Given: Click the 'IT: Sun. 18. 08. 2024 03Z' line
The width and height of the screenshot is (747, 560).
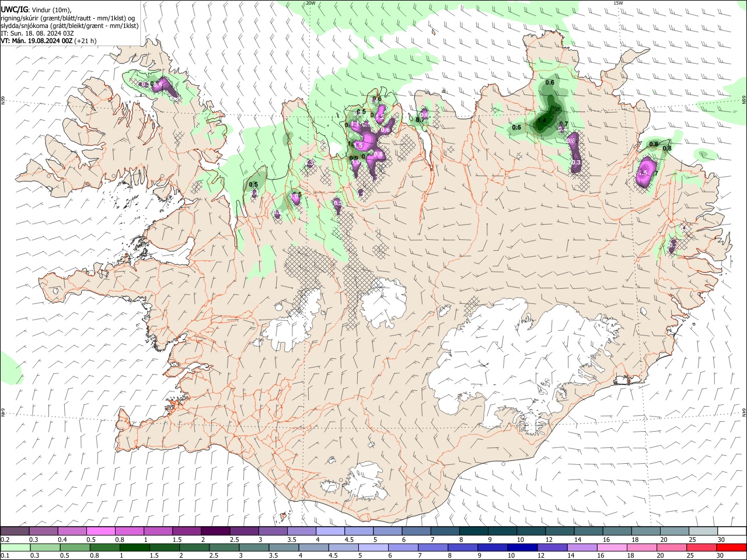Looking at the screenshot, I should [x=37, y=33].
